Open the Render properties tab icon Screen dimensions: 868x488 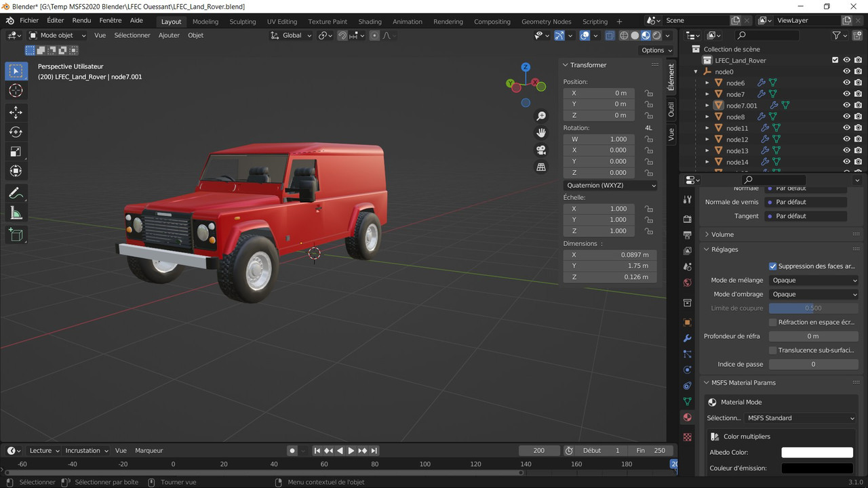tap(688, 219)
